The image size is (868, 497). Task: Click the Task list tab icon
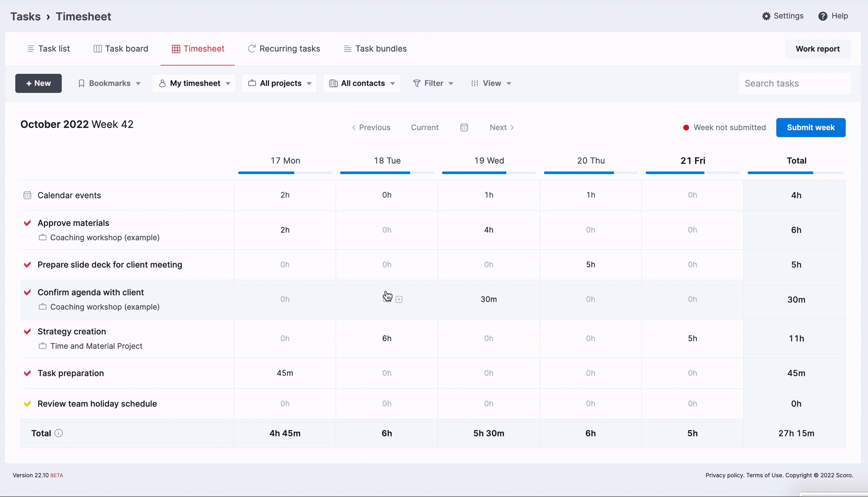30,48
